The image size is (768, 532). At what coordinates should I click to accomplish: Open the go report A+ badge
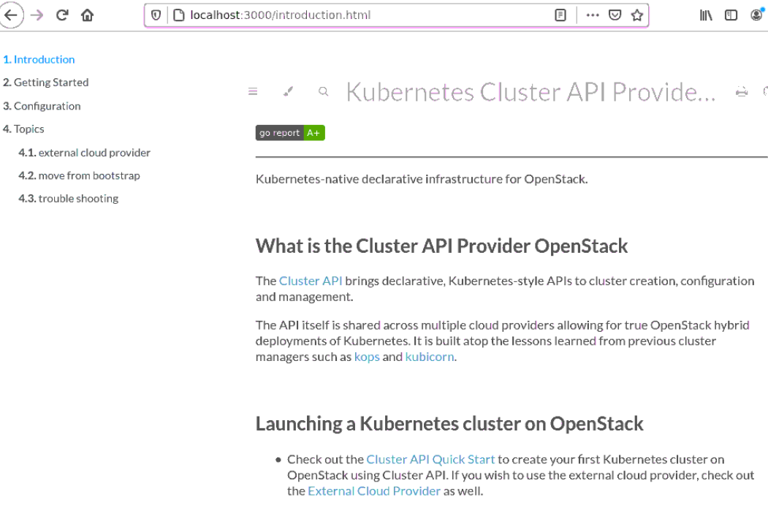click(x=290, y=133)
